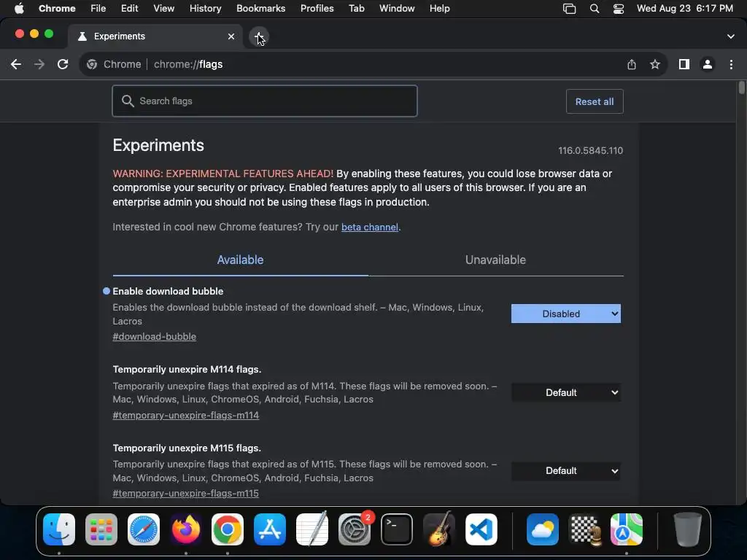Expand the tab search chevron
The image size is (747, 560).
pyautogui.click(x=731, y=36)
